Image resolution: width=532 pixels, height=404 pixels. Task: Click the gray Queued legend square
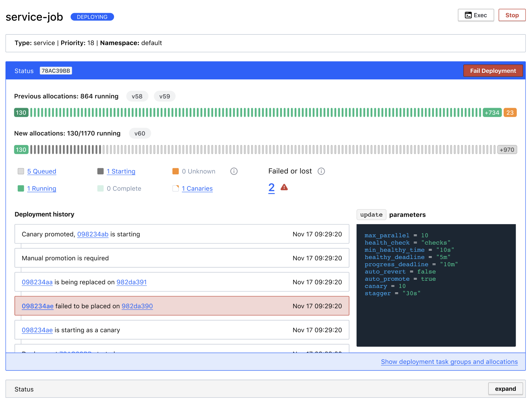pos(21,171)
